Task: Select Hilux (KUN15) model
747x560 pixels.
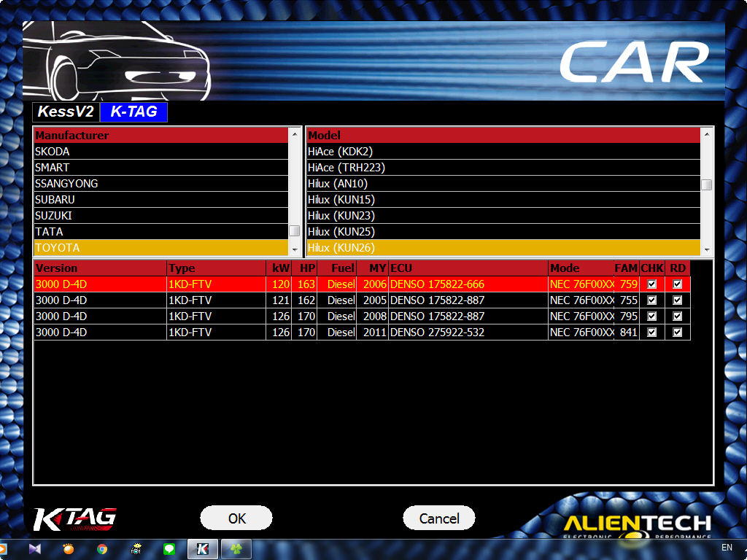Action: (x=503, y=200)
